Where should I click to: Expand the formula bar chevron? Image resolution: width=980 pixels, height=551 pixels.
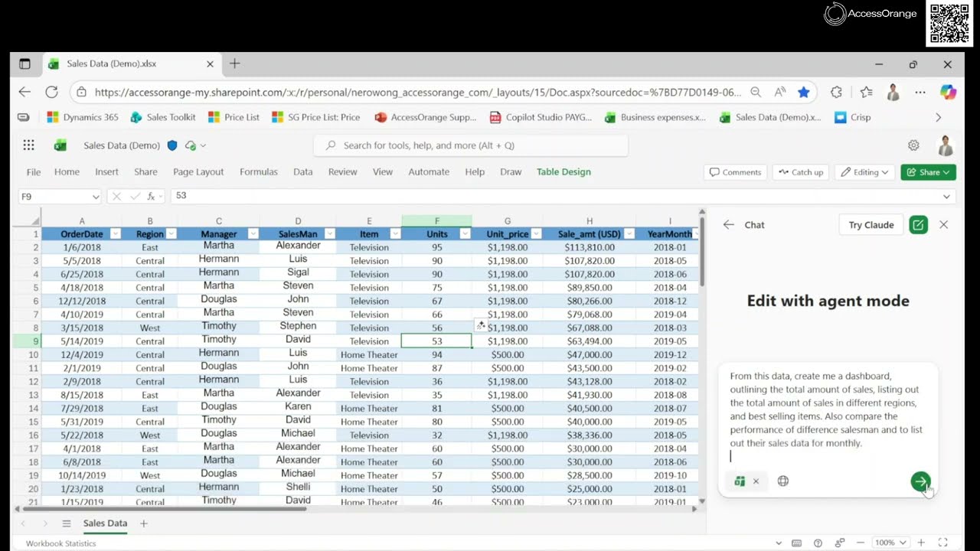point(947,197)
